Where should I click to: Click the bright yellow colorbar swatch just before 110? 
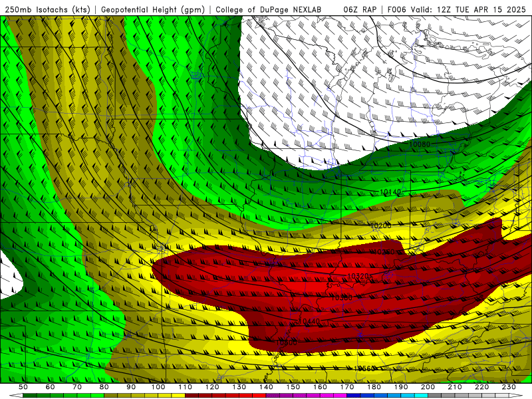pyautogui.click(x=178, y=396)
